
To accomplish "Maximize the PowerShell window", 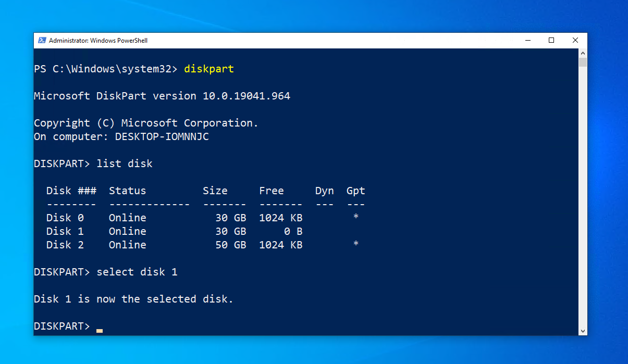I will point(551,41).
